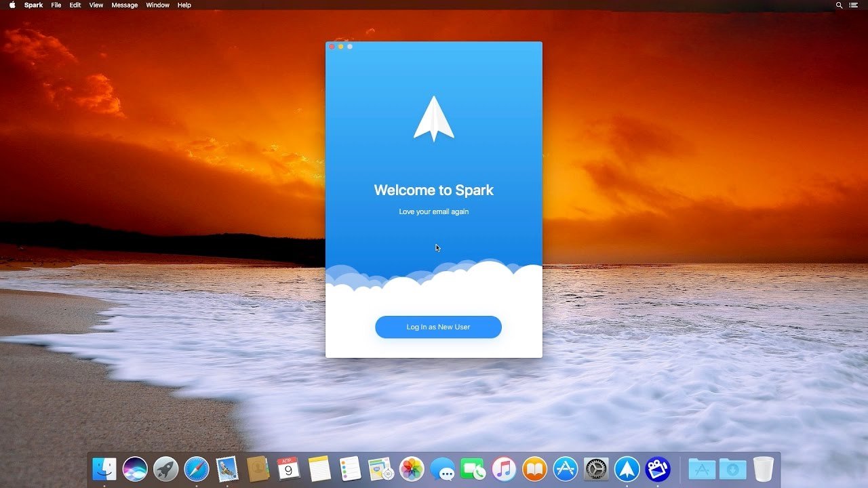This screenshot has height=488, width=868.
Task: Open the Help menu
Action: (x=184, y=5)
